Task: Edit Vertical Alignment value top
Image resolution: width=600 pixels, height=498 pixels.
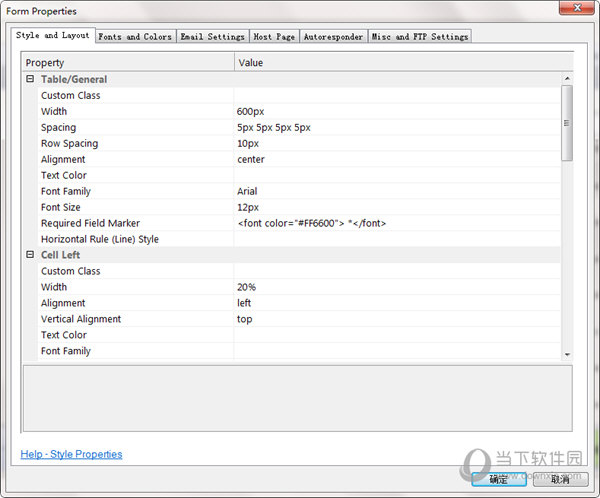Action: coord(397,319)
